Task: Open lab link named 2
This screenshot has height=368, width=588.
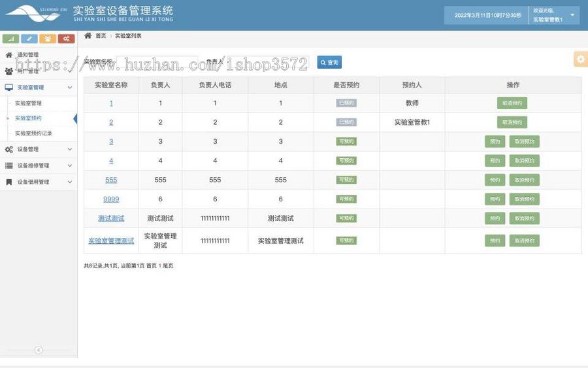Action: 111,122
